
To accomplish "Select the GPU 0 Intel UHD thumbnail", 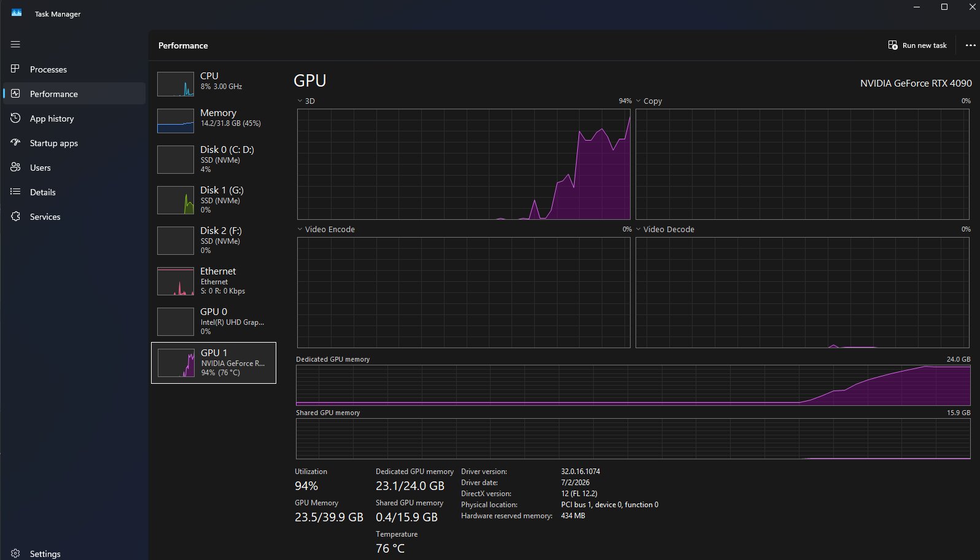I will (176, 322).
